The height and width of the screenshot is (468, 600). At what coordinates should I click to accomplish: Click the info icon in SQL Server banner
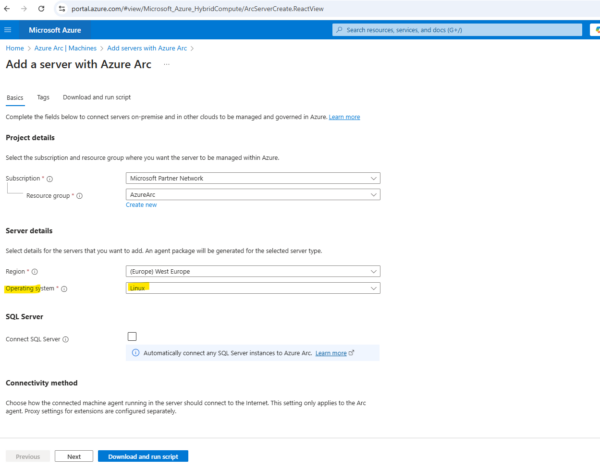(x=135, y=353)
